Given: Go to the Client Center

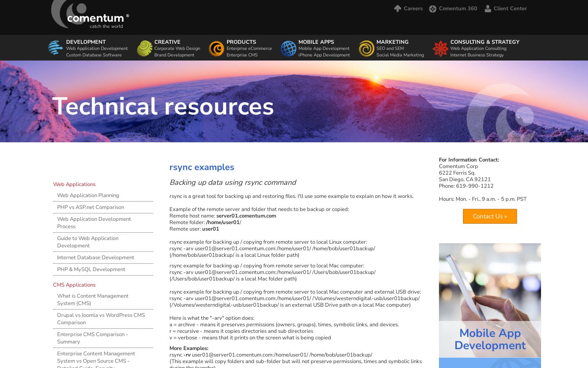Looking at the screenshot, I should click(x=510, y=9).
